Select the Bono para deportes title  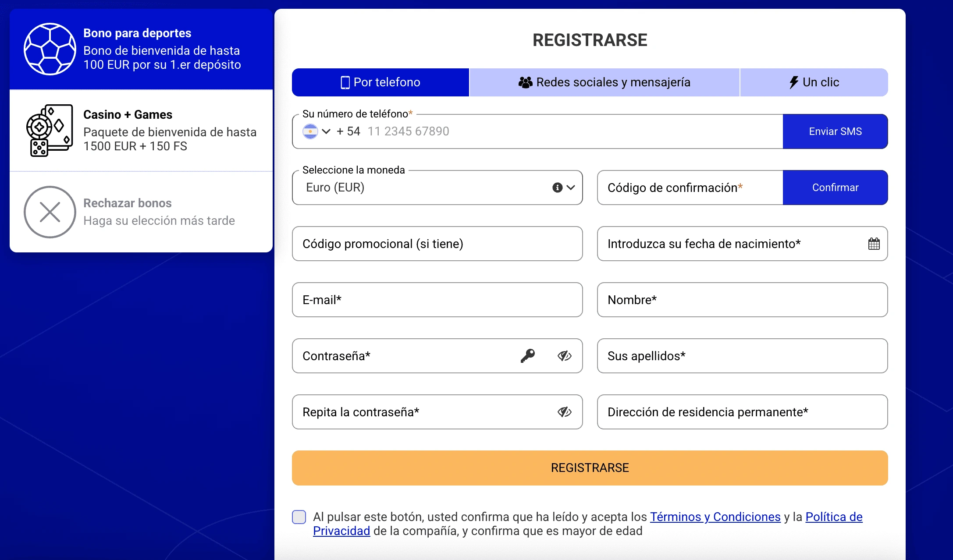click(137, 33)
